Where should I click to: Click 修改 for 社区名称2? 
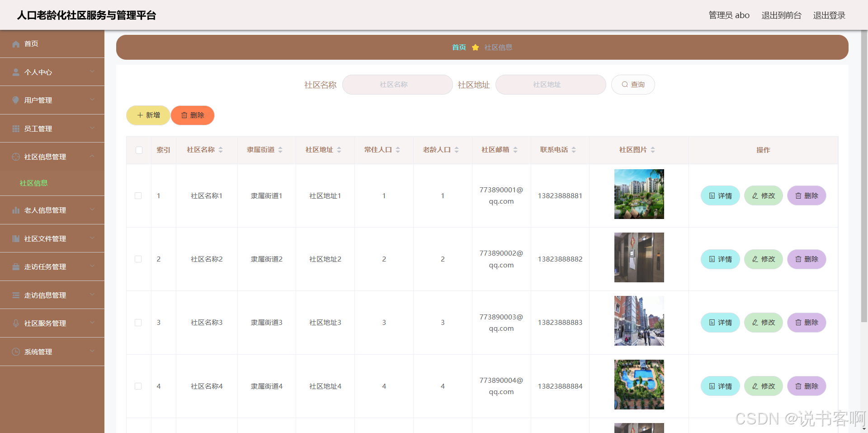coord(764,259)
